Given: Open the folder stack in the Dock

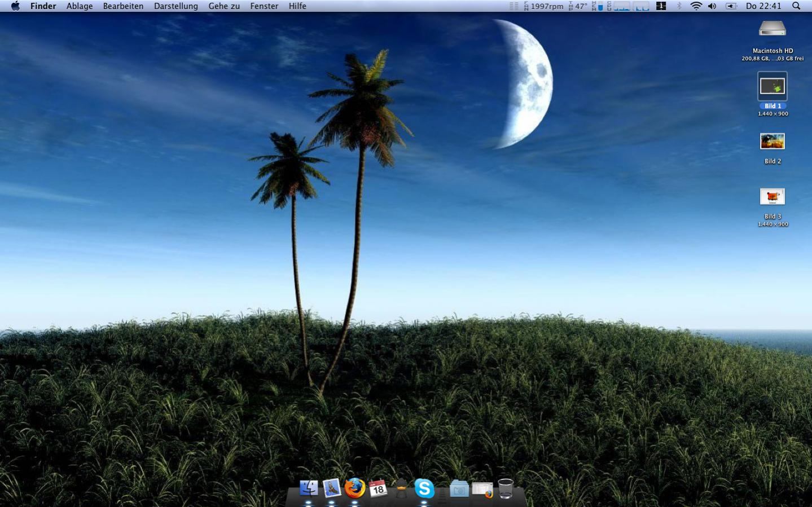Looking at the screenshot, I should (x=459, y=489).
